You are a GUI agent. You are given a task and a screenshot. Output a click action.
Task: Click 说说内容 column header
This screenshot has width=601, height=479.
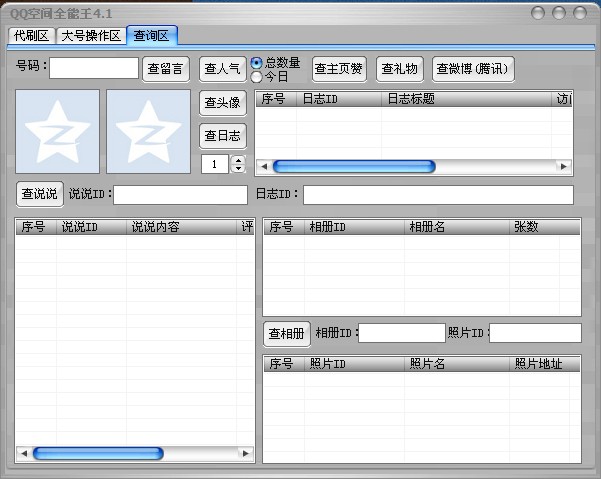tap(181, 227)
